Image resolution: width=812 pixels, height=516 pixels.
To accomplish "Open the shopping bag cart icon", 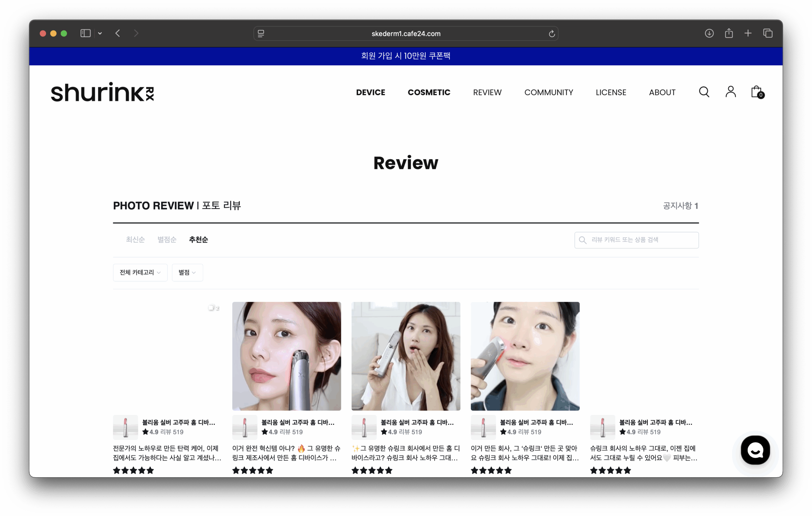I will [x=757, y=92].
